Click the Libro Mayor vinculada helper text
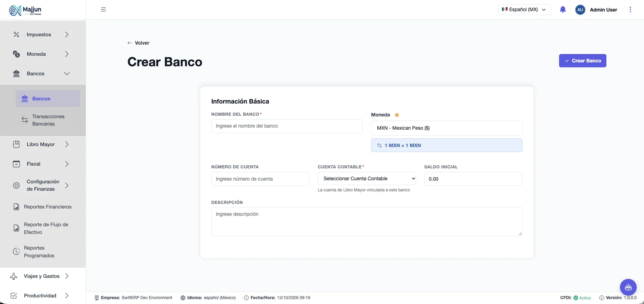 (x=364, y=190)
